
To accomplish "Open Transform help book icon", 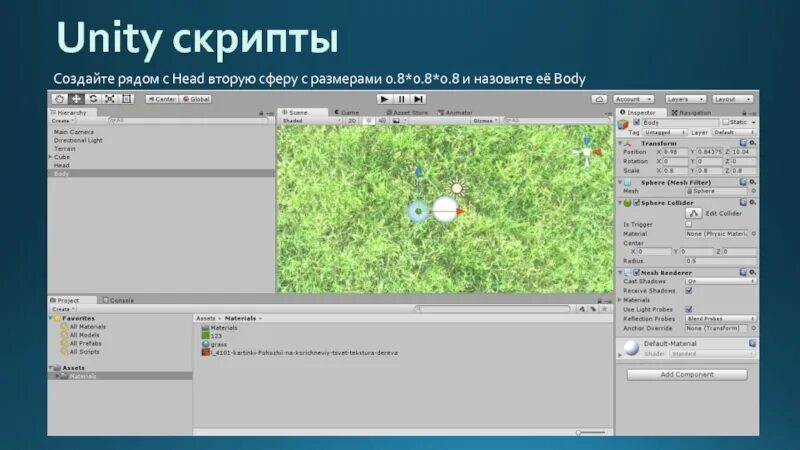I will pyautogui.click(x=743, y=143).
